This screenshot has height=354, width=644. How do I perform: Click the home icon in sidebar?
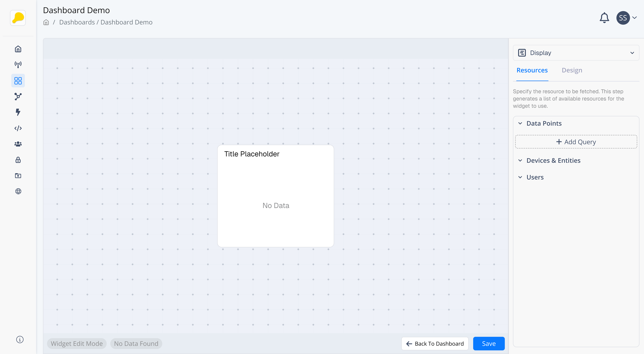pos(18,49)
